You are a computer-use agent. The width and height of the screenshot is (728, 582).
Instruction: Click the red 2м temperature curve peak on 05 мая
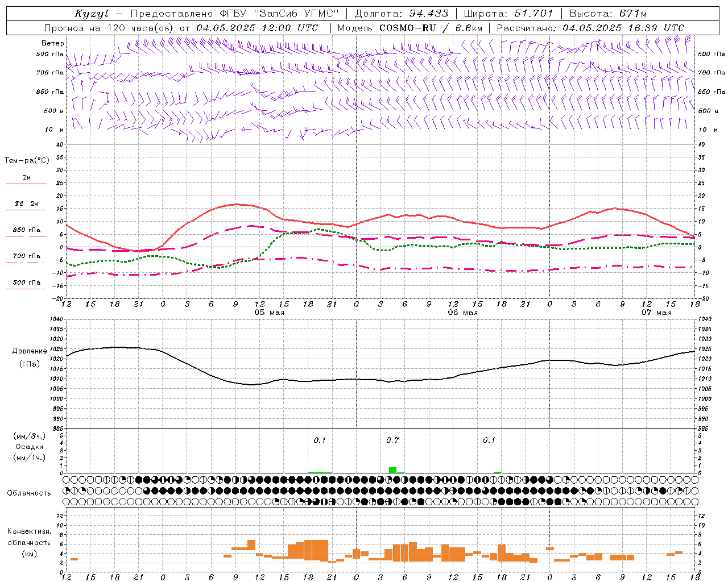pos(236,204)
